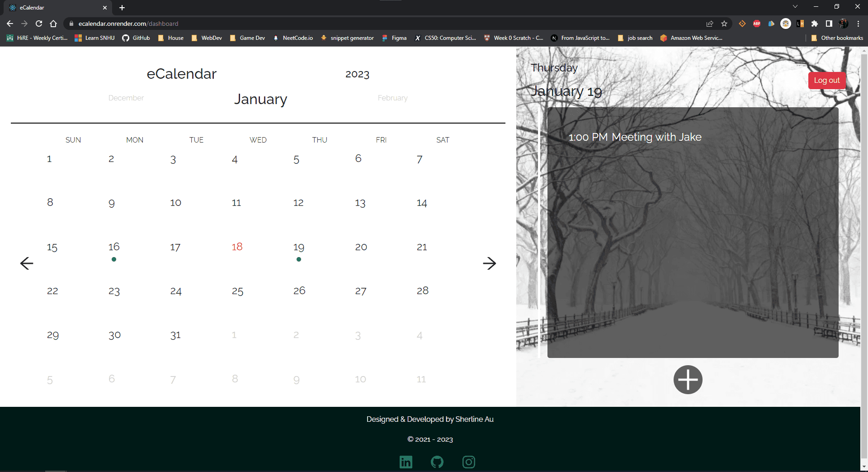Image resolution: width=868 pixels, height=472 pixels.
Task: Click the browser back arrow
Action: tap(10, 24)
